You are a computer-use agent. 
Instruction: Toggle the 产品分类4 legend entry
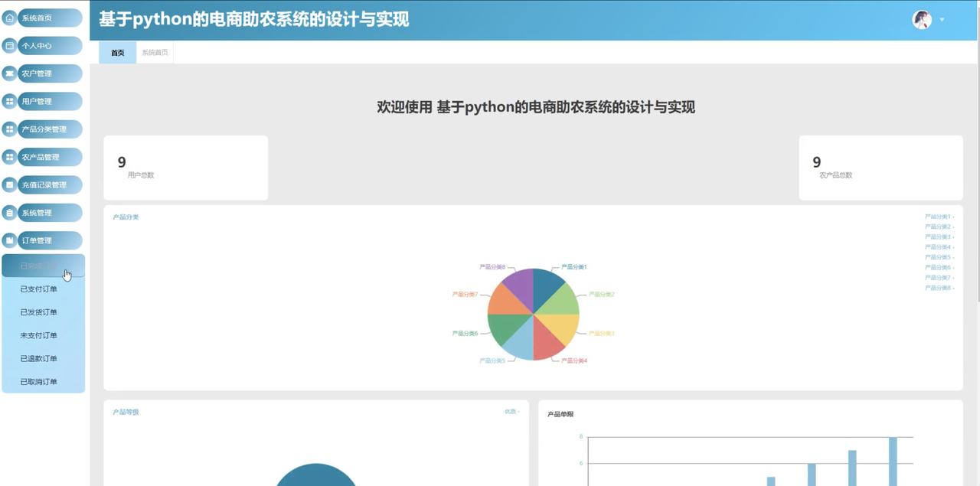click(939, 247)
